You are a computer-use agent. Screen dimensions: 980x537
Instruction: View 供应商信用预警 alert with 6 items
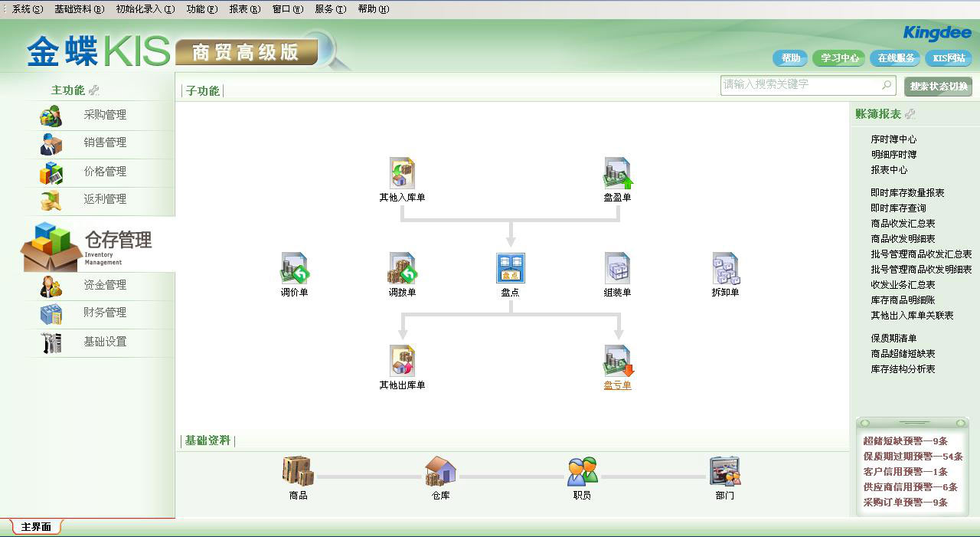[910, 487]
